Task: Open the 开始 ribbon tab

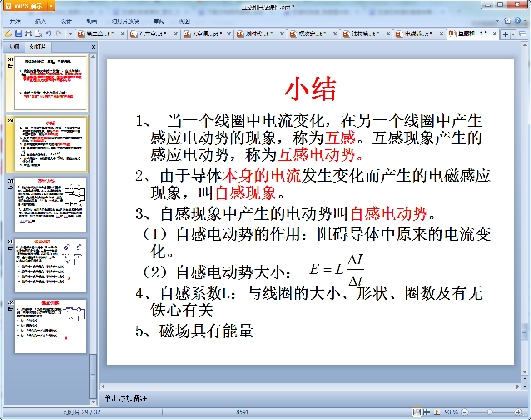Action: click(15, 21)
